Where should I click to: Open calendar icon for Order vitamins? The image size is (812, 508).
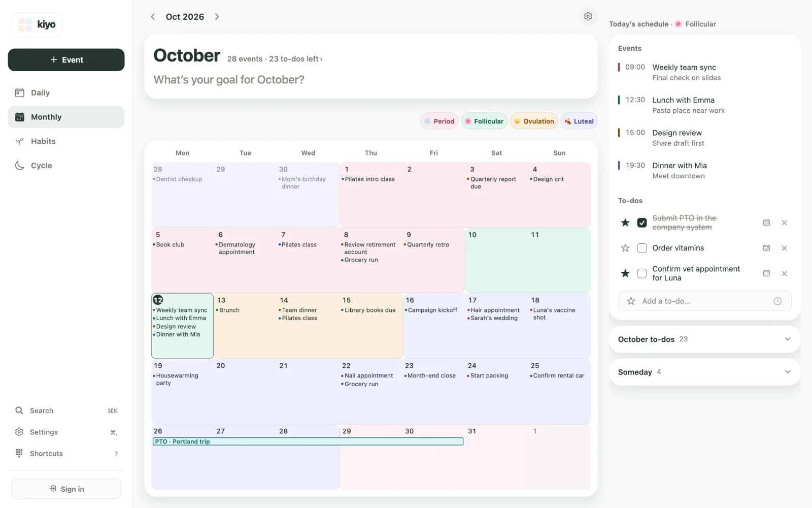(x=766, y=248)
